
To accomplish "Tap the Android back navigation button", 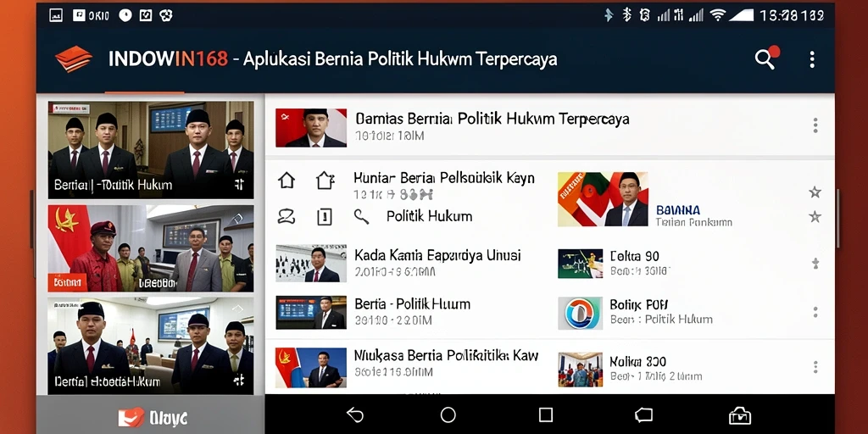I will [355, 415].
